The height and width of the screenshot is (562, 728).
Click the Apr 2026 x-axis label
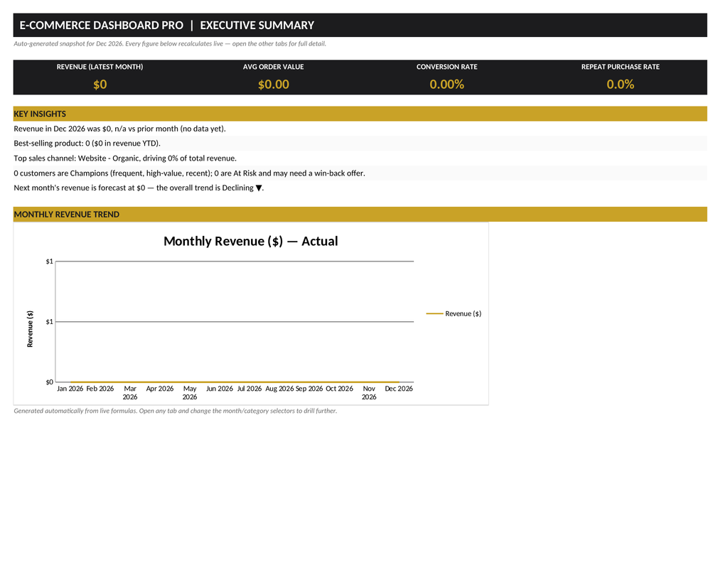[x=160, y=389]
